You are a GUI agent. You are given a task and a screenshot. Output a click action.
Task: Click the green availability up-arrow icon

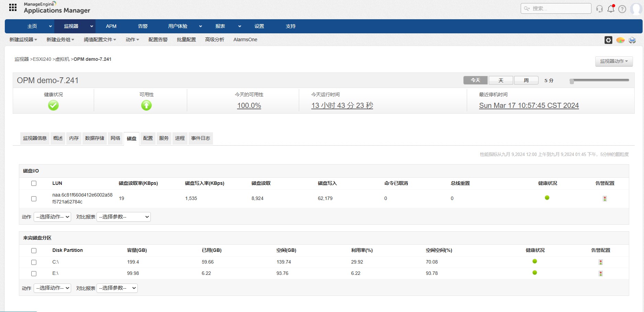[146, 105]
